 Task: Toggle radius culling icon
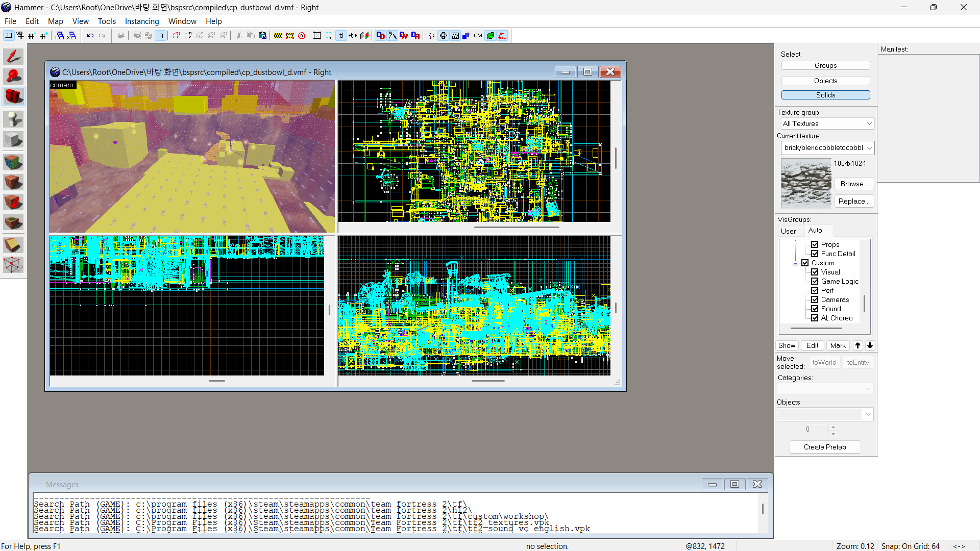click(302, 36)
